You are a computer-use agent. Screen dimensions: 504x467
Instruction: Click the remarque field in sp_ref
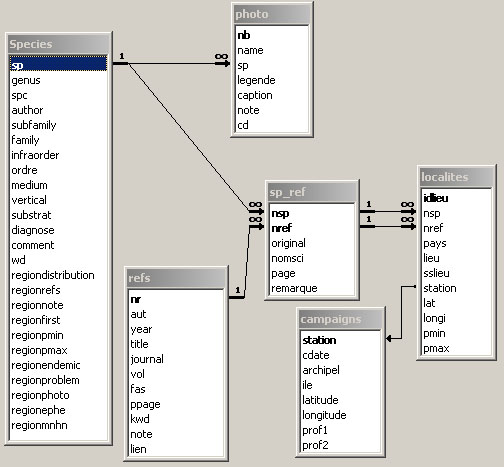point(312,288)
